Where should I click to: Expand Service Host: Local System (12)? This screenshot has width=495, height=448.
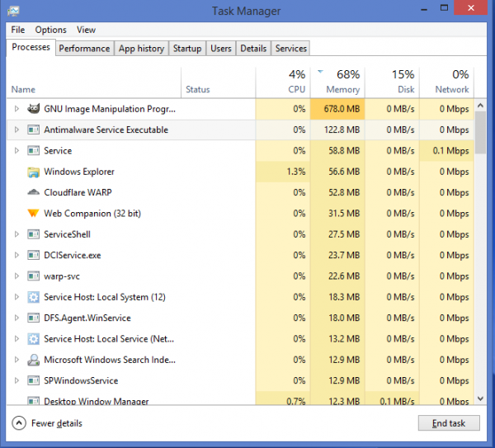coord(16,297)
